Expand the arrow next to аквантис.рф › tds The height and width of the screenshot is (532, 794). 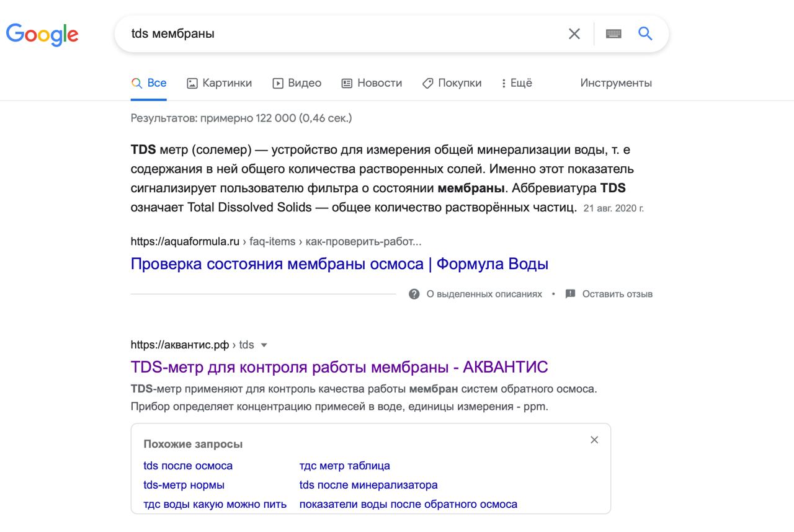(x=264, y=345)
